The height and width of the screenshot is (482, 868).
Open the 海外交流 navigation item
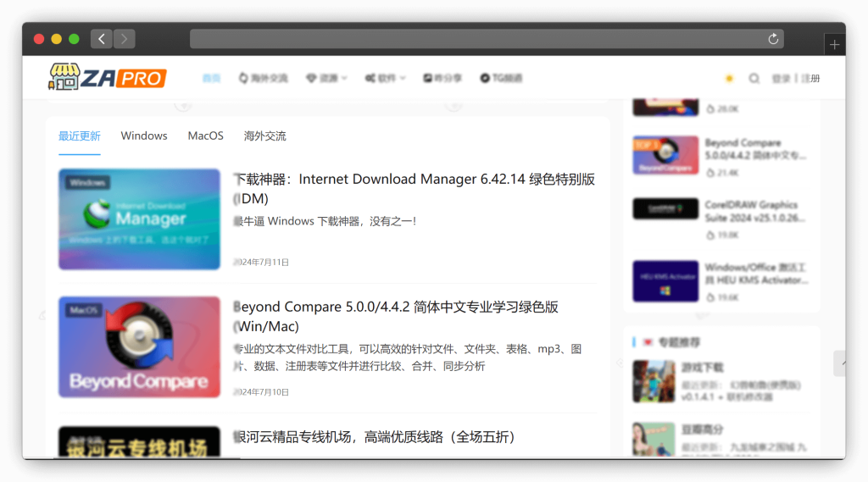click(263, 78)
